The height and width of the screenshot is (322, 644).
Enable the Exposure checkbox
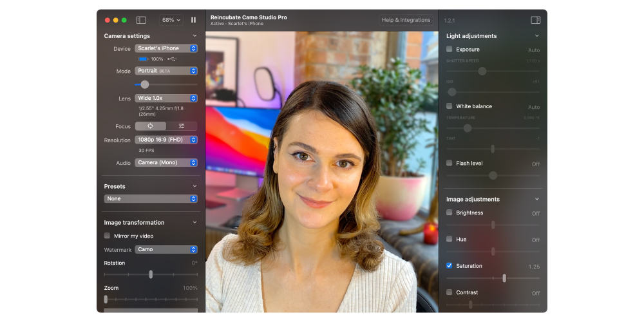(450, 50)
